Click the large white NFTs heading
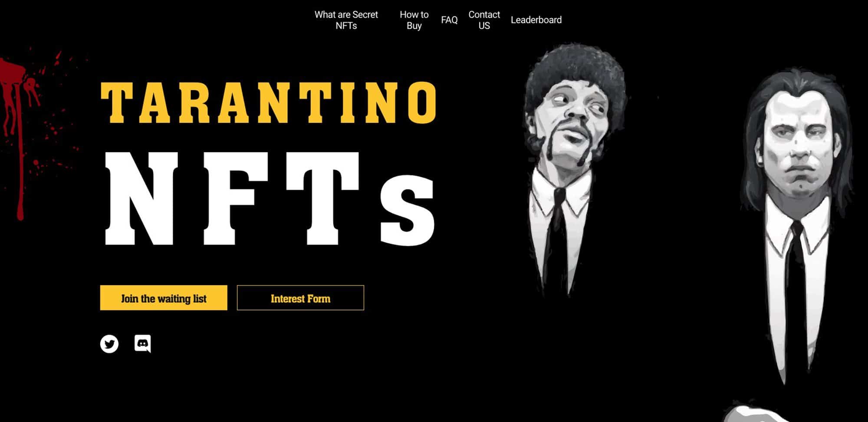This screenshot has width=868, height=422. pos(270,199)
